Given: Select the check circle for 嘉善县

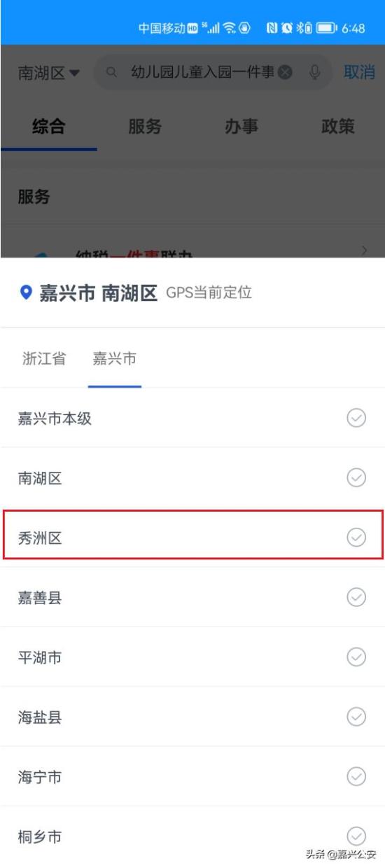Looking at the screenshot, I should 356,597.
